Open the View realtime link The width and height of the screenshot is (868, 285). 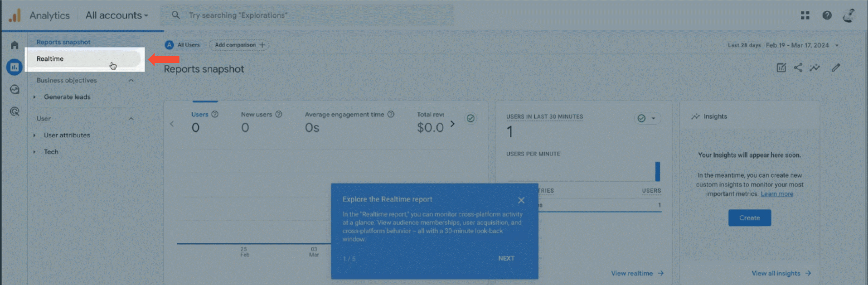[x=637, y=273]
